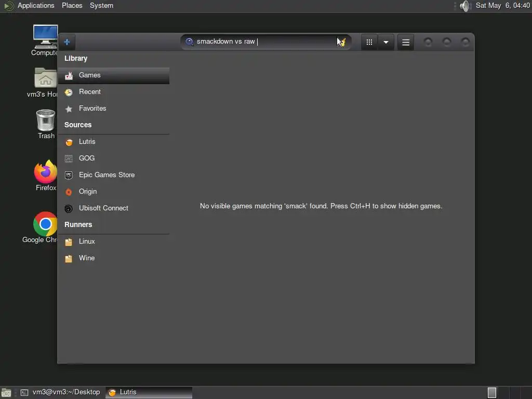The image size is (532, 399).
Task: Click the Linux runner folder icon
Action: (x=69, y=242)
